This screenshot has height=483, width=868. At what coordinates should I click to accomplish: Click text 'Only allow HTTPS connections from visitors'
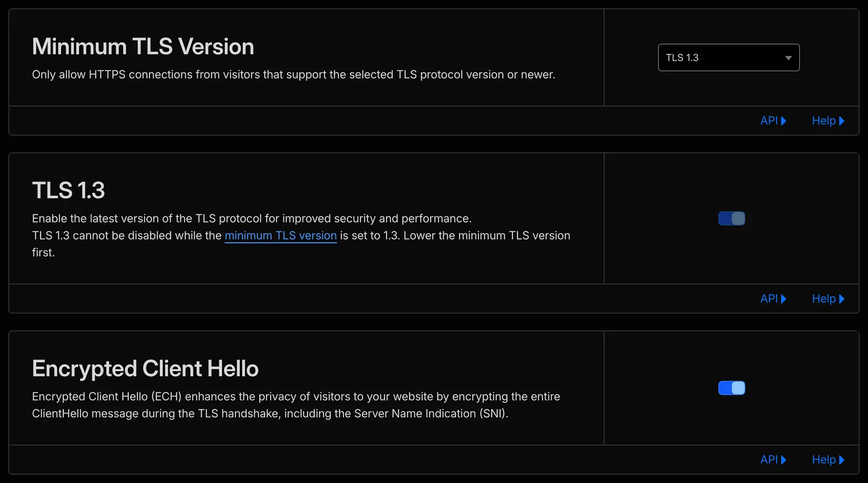pyautogui.click(x=146, y=74)
